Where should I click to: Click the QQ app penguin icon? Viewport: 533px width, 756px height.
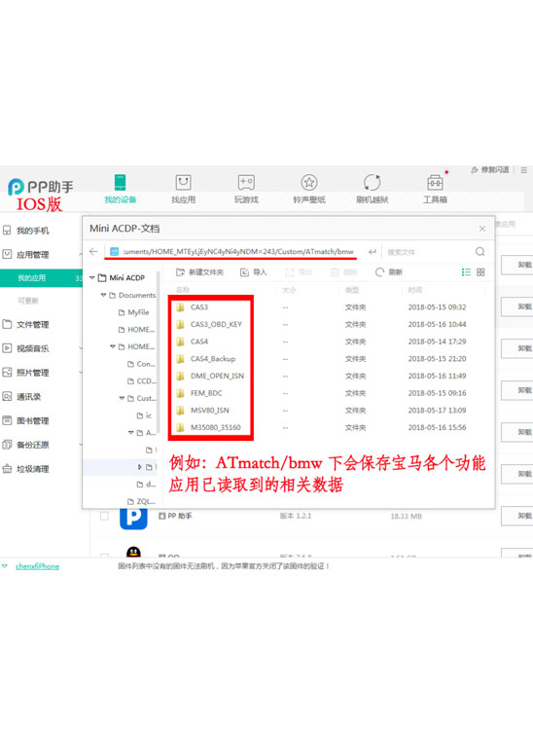coord(133,553)
